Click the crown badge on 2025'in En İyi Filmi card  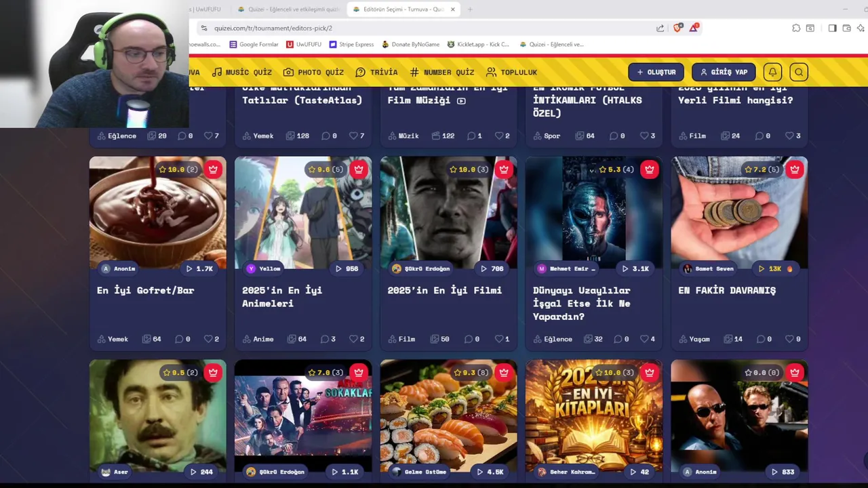(x=503, y=169)
